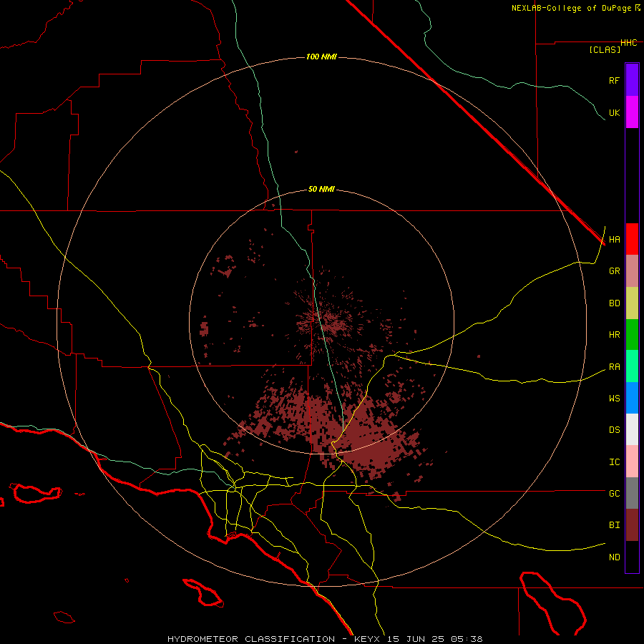Click the ND black legend swatch
Screen dimensions: 644x644
[632, 557]
